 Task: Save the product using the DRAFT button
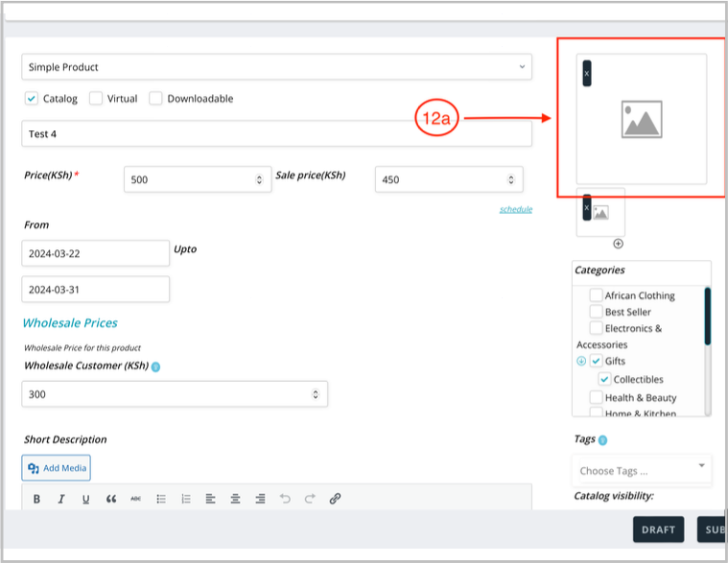[x=658, y=529]
